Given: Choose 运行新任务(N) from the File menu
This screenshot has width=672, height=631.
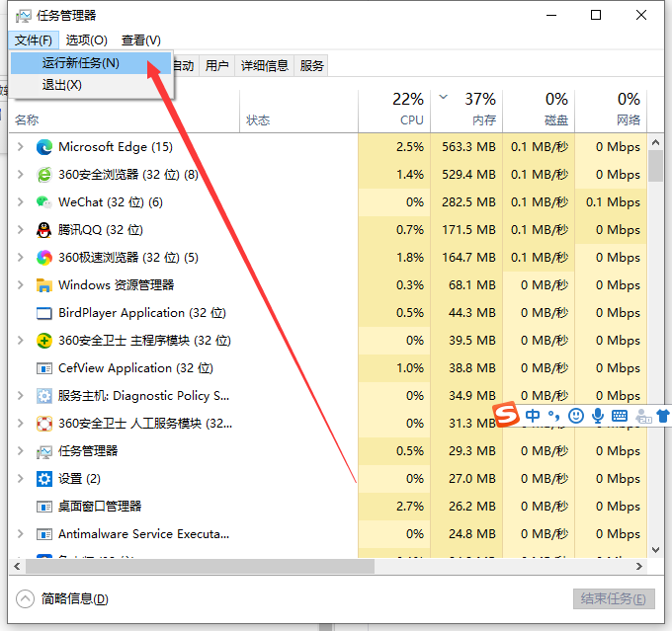Looking at the screenshot, I should (81, 63).
